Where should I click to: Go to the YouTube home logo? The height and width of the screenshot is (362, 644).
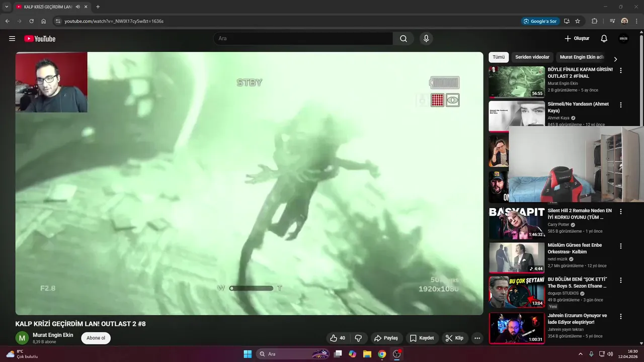click(40, 39)
